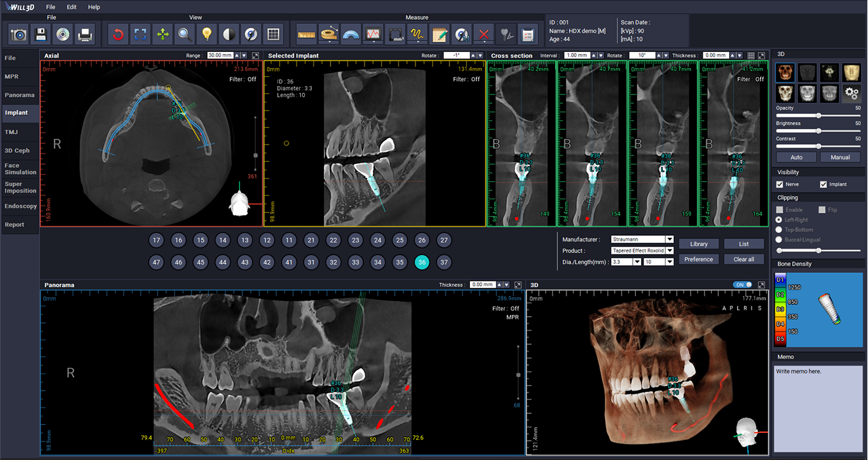Click the light bulb brightness tool
868x460 pixels.
click(206, 34)
